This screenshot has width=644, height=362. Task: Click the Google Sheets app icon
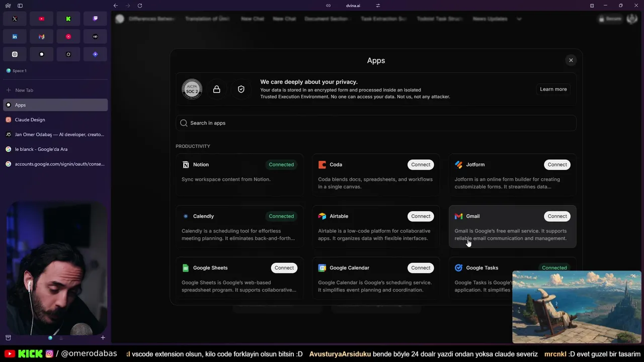tap(186, 268)
